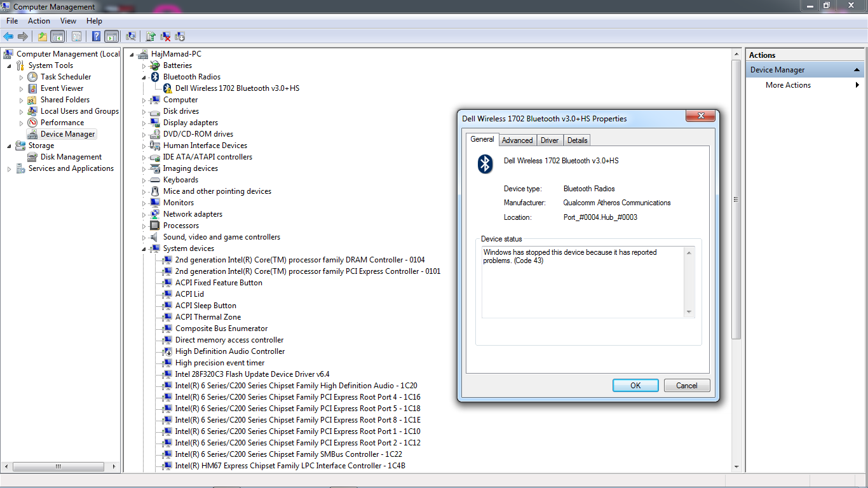Click the Uninstall device toolbar icon

point(165,37)
